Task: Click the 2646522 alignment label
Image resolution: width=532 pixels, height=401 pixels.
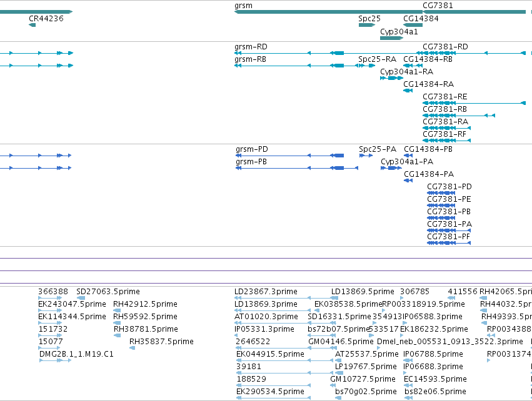Action: (253, 342)
